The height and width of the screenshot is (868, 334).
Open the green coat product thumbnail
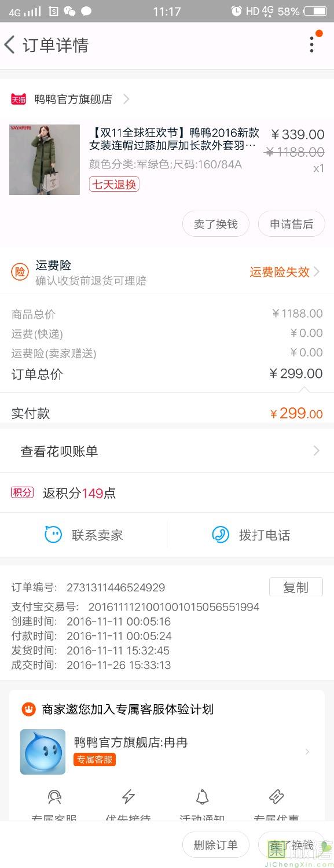tap(45, 160)
